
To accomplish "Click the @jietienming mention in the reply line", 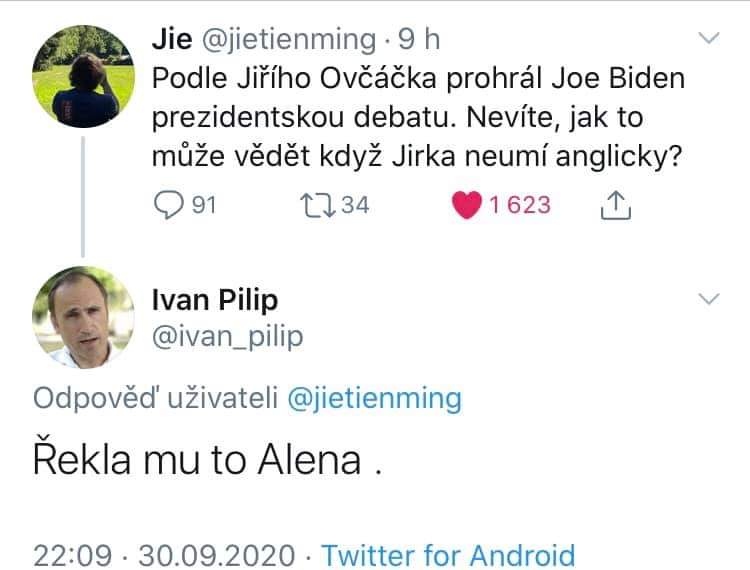I will point(374,399).
